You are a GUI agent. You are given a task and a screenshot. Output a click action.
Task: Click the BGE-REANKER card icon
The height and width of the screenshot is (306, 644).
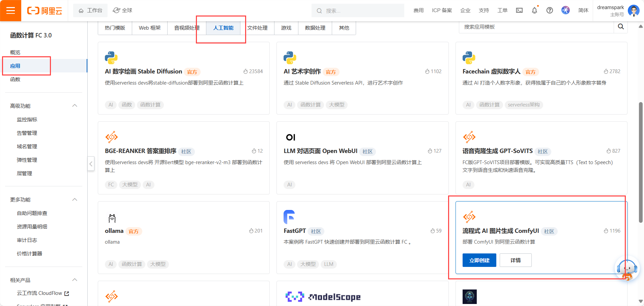[x=112, y=137]
